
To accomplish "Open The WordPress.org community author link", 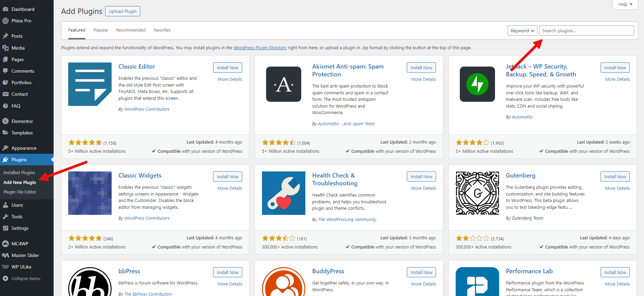I will [347, 219].
